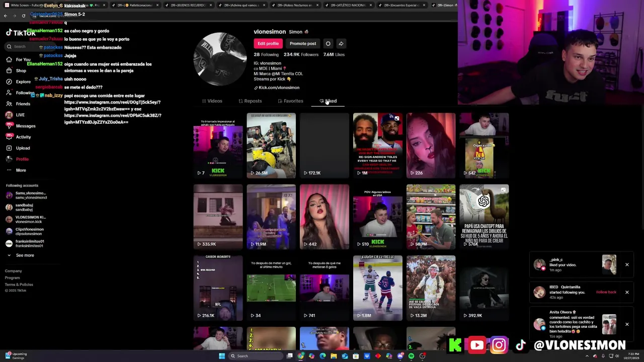Open the video with 335.9K views
644x362 pixels.
(218, 217)
